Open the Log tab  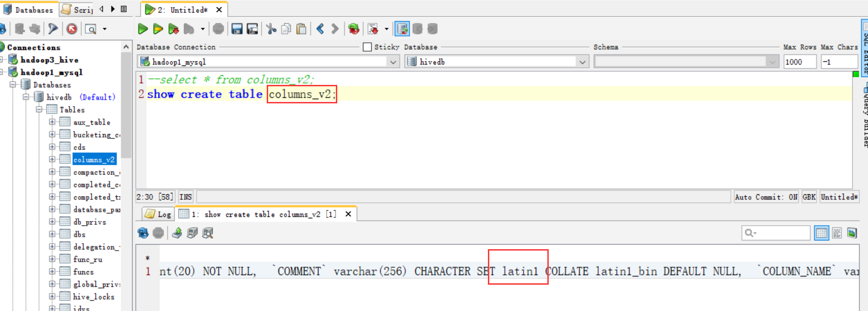point(158,214)
